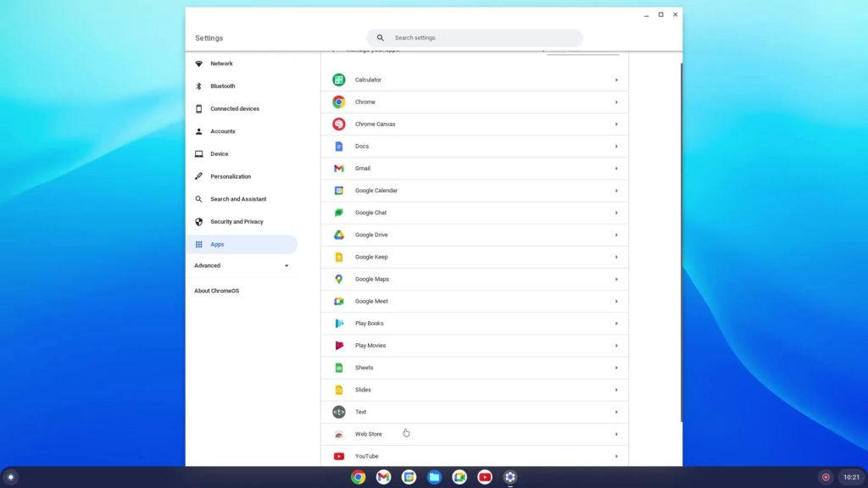The height and width of the screenshot is (488, 868).
Task: Select the Google Calendar icon in list
Action: pos(339,191)
